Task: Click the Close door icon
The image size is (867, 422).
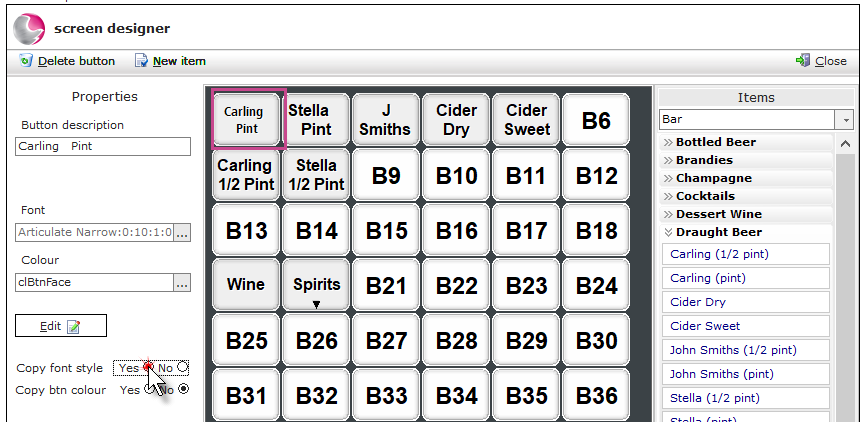Action: (x=803, y=60)
